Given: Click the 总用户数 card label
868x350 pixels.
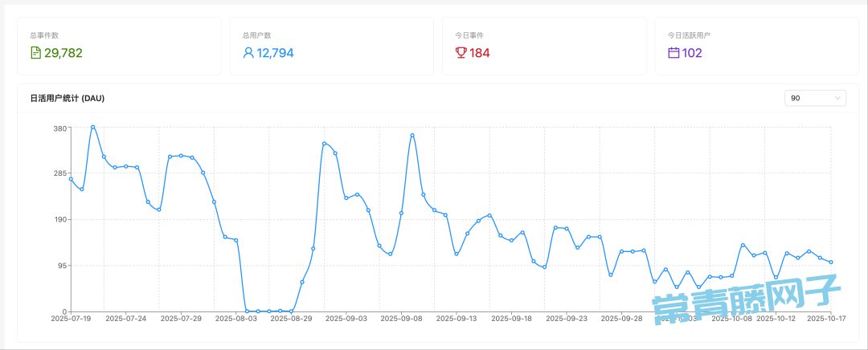Looking at the screenshot, I should point(256,35).
